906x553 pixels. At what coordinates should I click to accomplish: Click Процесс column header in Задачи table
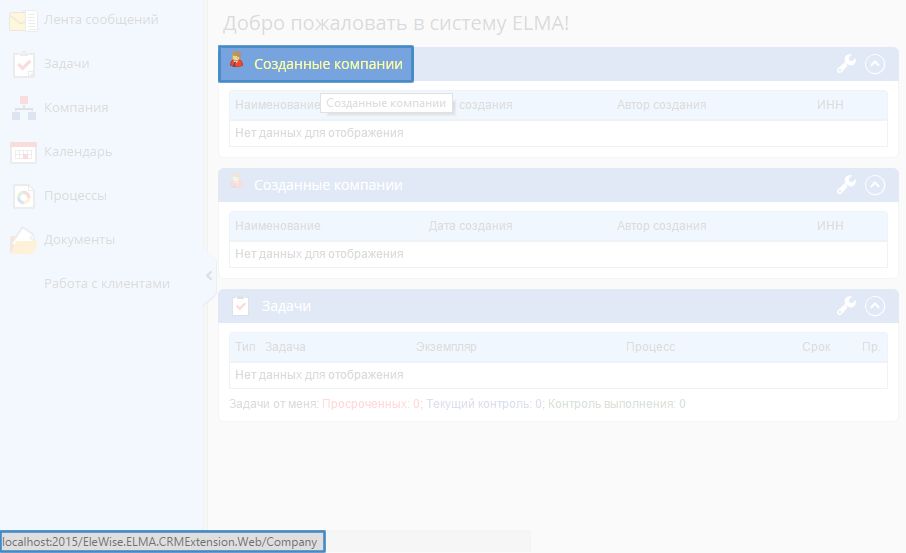(651, 347)
